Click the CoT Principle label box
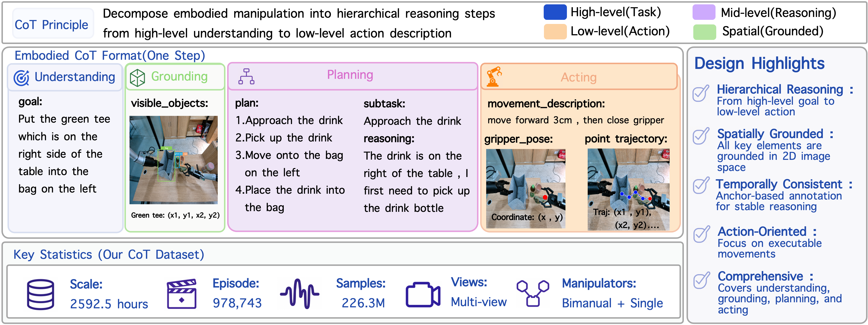 (53, 24)
